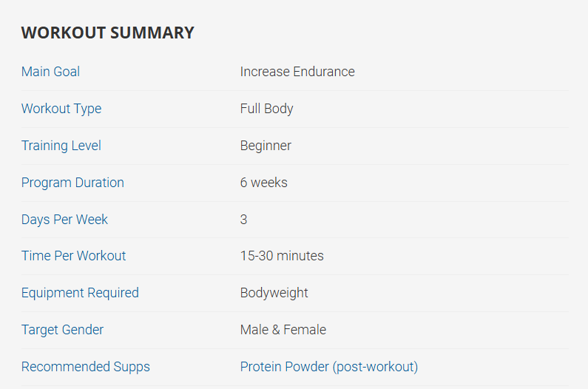Image resolution: width=588 pixels, height=389 pixels.
Task: Click the word WORKOUT in the heading
Action: pos(63,33)
